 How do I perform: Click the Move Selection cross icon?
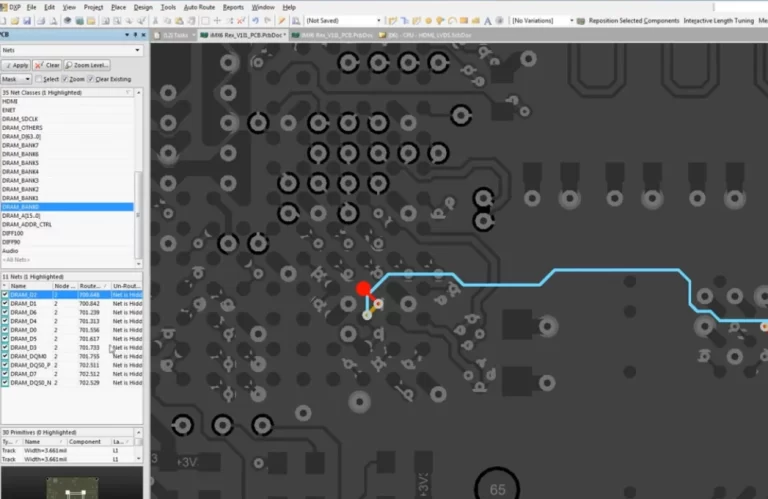pyautogui.click(x=217, y=21)
